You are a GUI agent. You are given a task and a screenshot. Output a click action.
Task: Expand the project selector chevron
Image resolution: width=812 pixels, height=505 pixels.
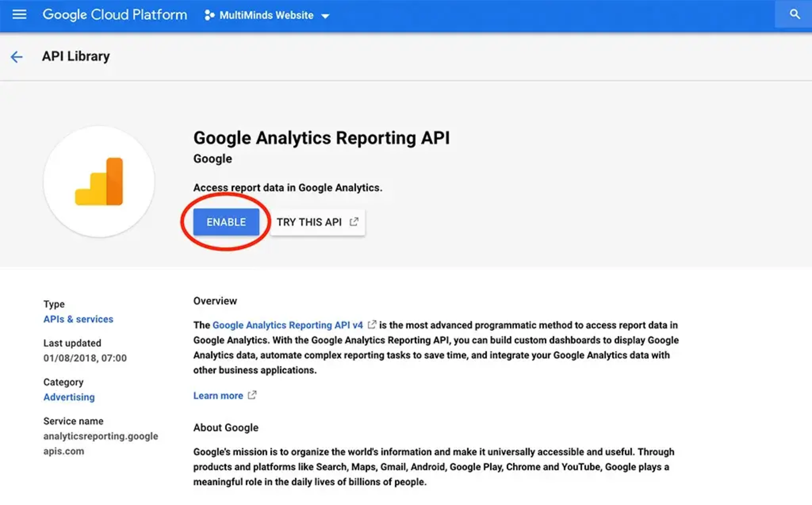[325, 16]
